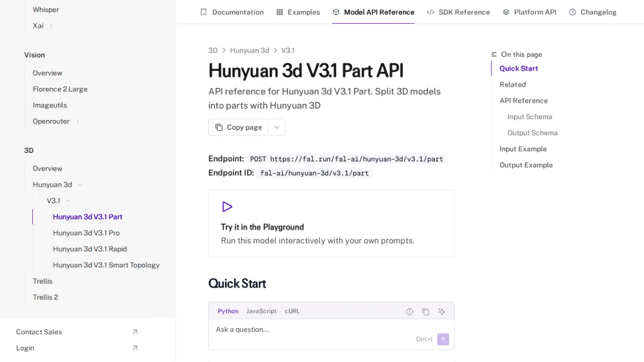Screen dimensions: 644x362
Task: Open Try it in the Playground card
Action: click(x=331, y=224)
